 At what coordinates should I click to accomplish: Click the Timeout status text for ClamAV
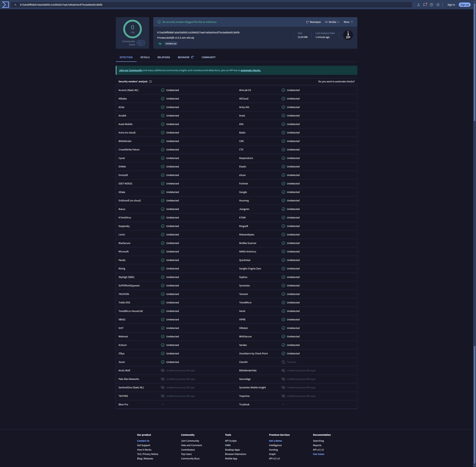291,362
